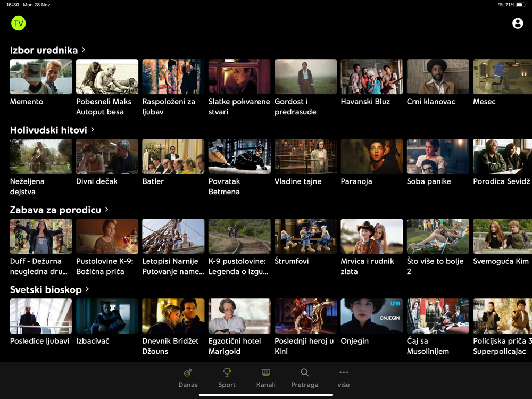Tap the 'Paranoja' title text
Viewport: 532px width, 399px height.
pos(356,181)
